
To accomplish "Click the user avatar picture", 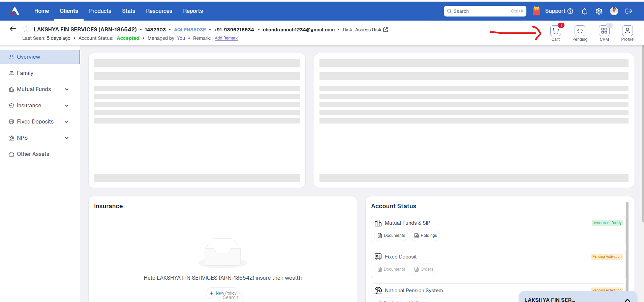I will coord(614,11).
